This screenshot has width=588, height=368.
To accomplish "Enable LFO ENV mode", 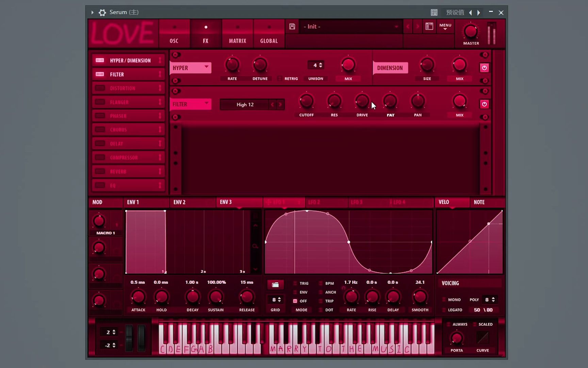I will [x=295, y=292].
